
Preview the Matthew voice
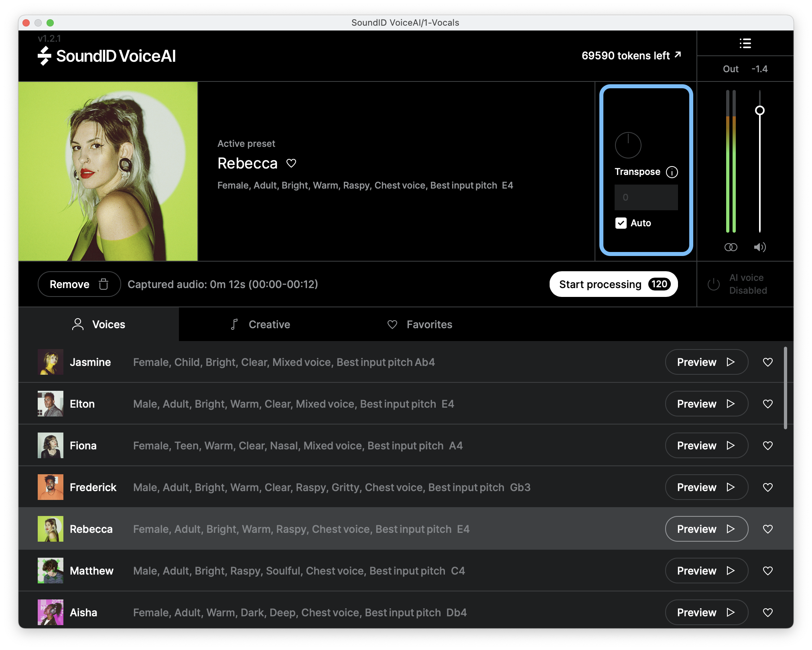pos(706,571)
